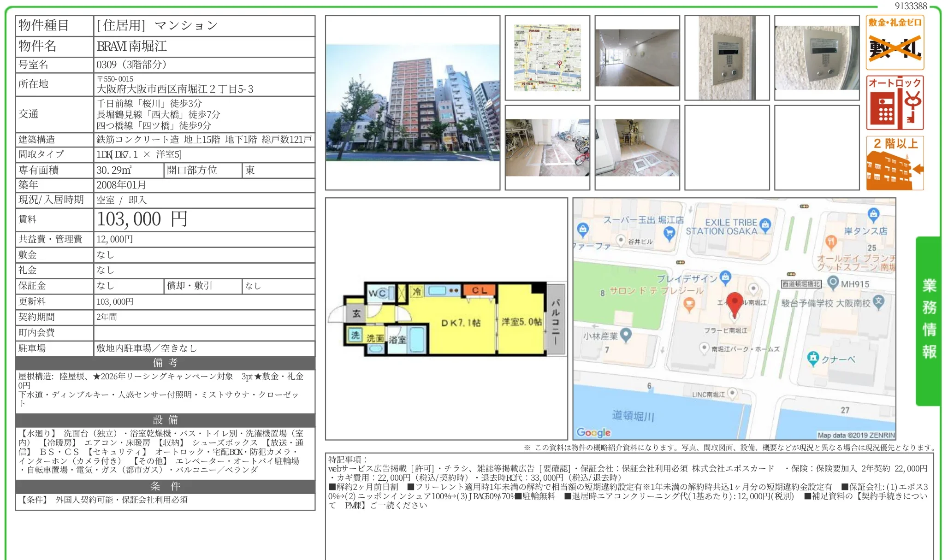948x560 pixels.
Task: Select the 敷金・礼金ゼロ badge
Action: coord(895,41)
